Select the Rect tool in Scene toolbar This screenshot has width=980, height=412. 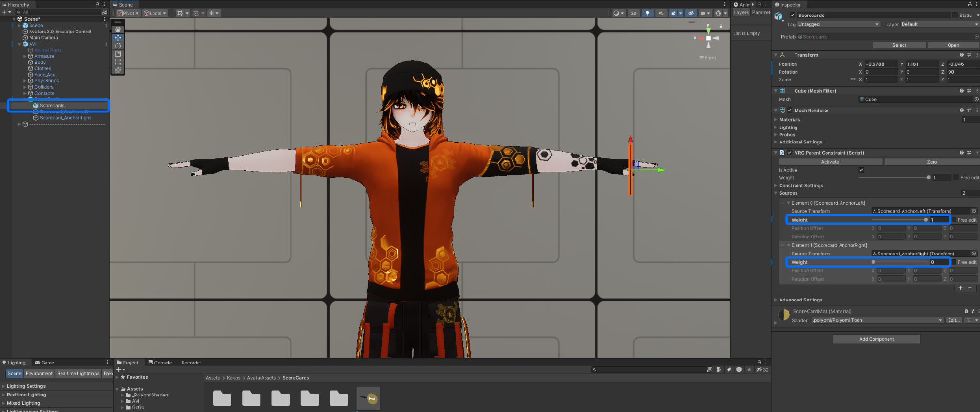tap(118, 62)
